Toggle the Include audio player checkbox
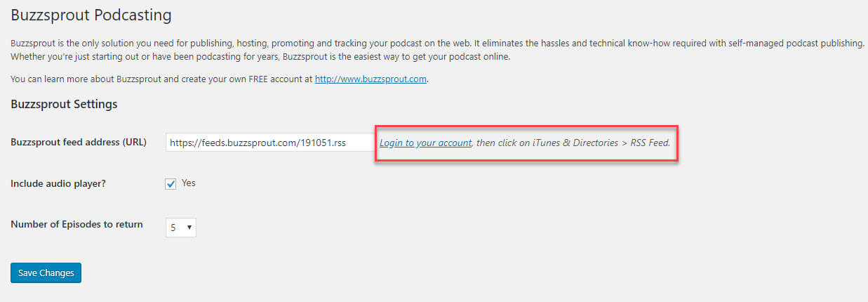868x302 pixels. (171, 184)
